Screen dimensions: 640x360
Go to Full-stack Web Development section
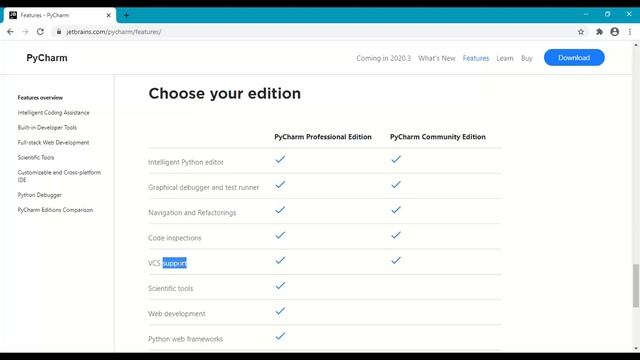pyautogui.click(x=53, y=142)
